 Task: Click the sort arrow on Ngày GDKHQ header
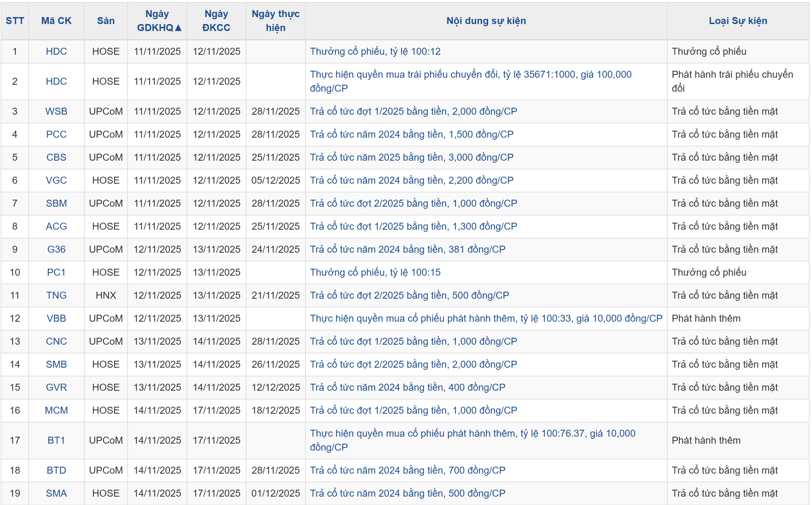click(178, 28)
